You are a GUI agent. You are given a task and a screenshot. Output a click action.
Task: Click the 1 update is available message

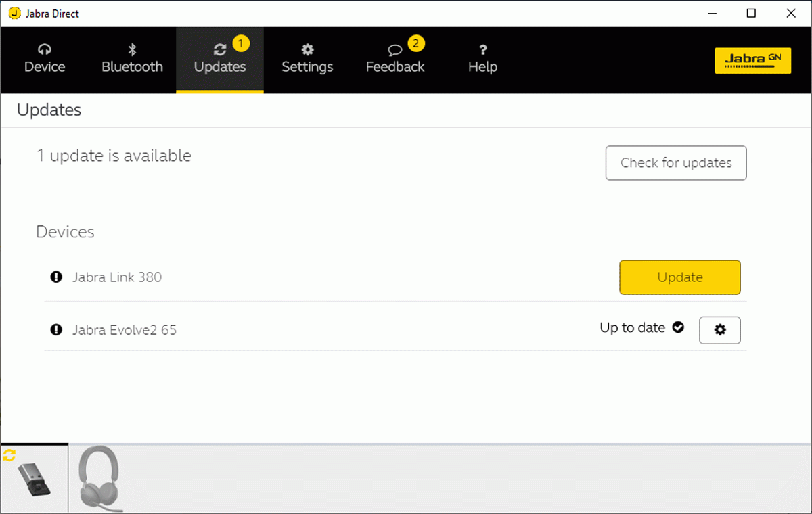[x=114, y=156]
